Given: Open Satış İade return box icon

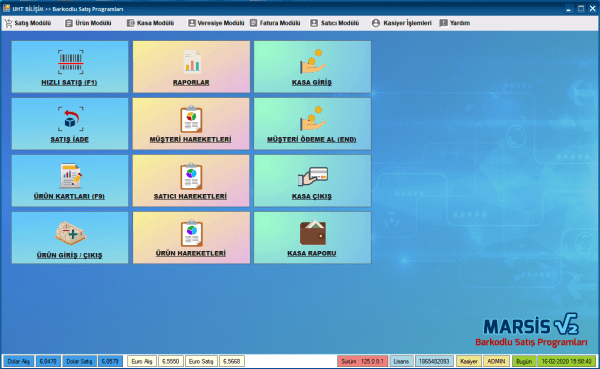Looking at the screenshot, I should (x=70, y=119).
